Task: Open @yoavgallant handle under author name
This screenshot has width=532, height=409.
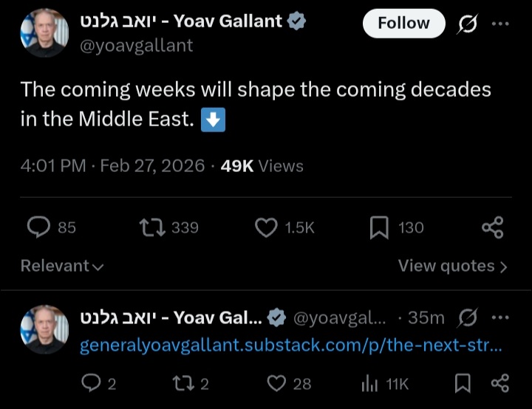Action: point(136,45)
